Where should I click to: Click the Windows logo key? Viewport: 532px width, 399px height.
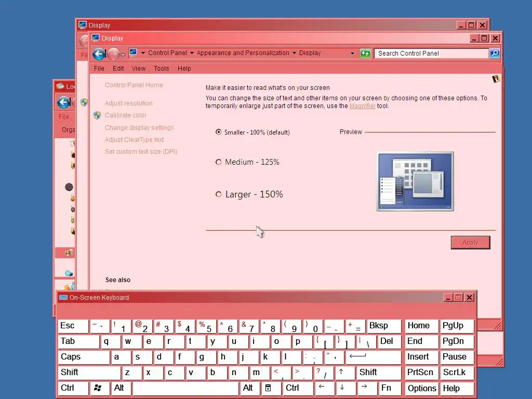pyautogui.click(x=99, y=389)
